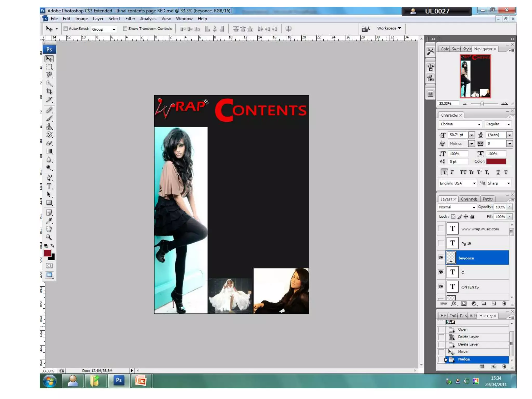Show the www.wrap.music.com layer

[x=441, y=229]
